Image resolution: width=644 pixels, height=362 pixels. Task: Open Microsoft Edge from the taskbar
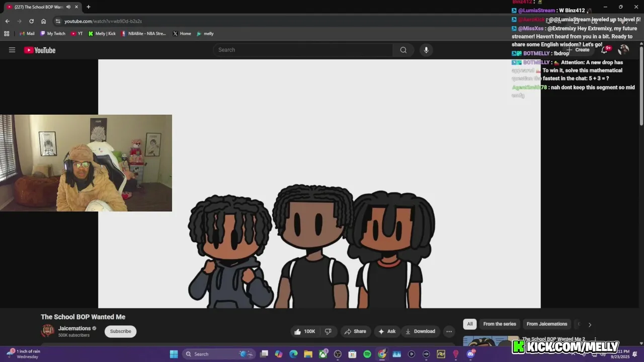point(293,354)
